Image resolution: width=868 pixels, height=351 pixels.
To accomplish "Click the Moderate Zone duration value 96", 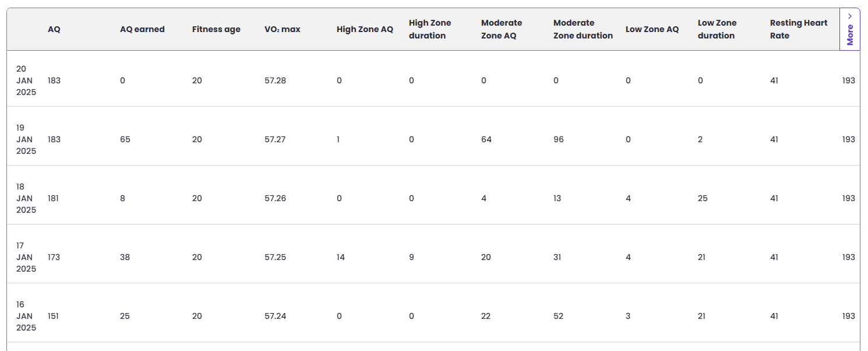I will [559, 139].
